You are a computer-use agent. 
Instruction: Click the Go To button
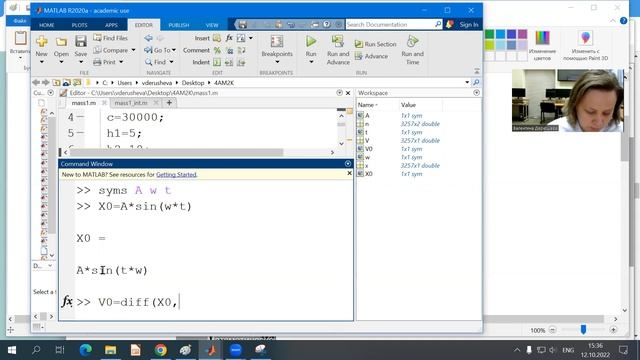point(160,50)
